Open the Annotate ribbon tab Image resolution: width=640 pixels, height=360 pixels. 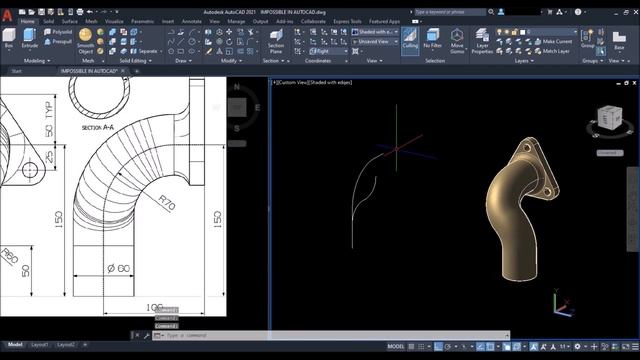[x=191, y=21]
